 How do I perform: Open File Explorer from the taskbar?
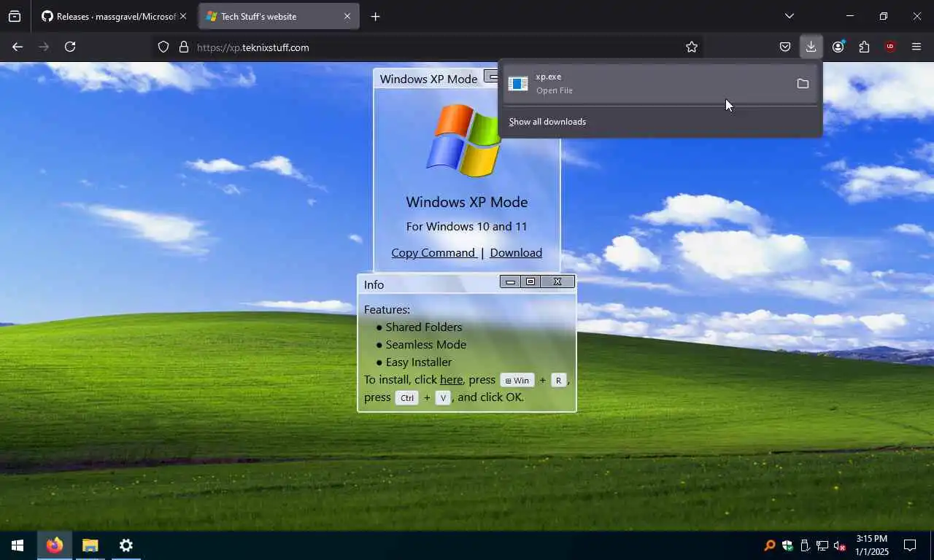pos(90,545)
